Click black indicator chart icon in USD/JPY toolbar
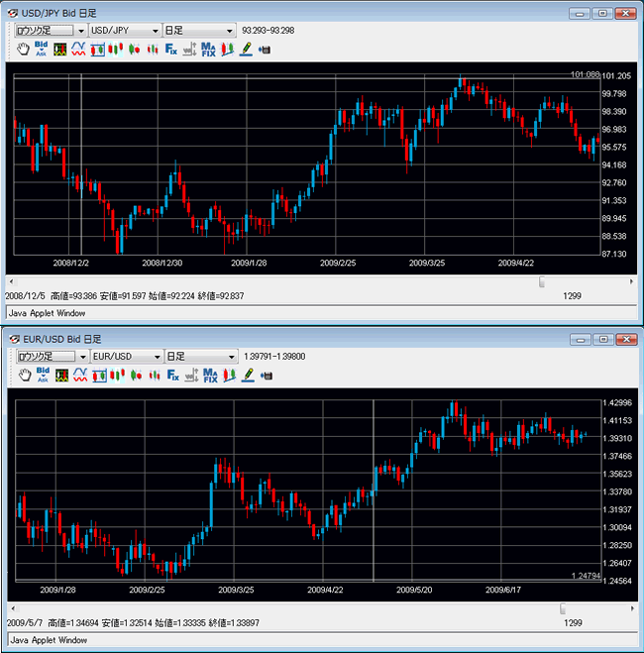644x653 pixels. [60, 50]
